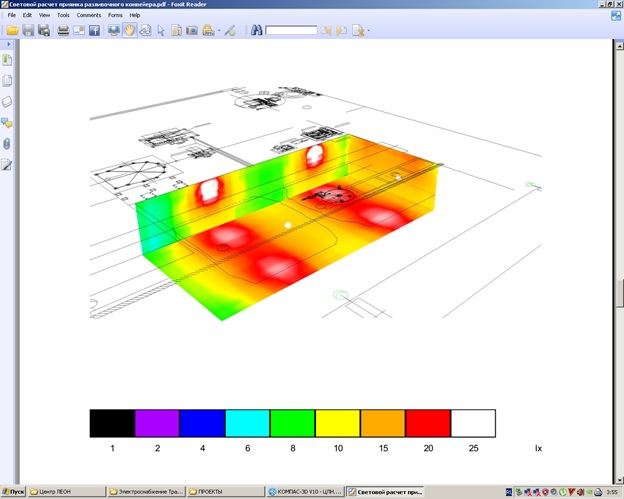Click the green 8 lx legend swatch
Viewport: 624px width, 499px height.
pos(292,423)
